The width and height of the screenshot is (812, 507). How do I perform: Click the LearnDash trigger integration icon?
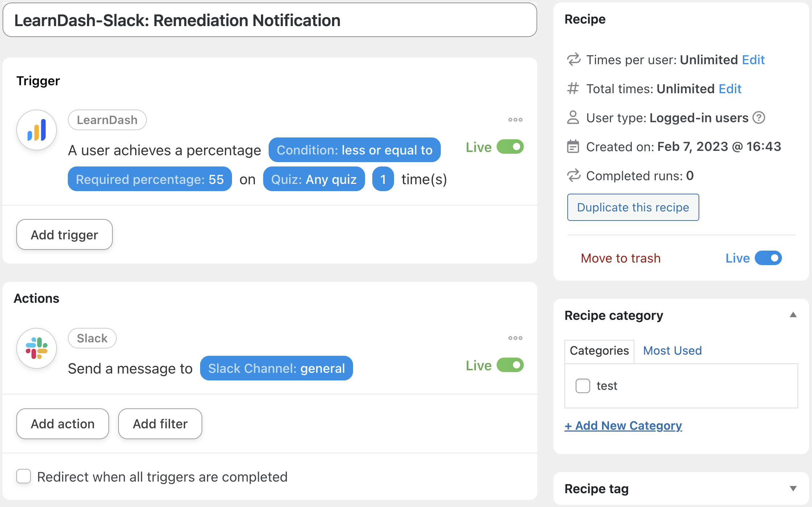tap(36, 129)
